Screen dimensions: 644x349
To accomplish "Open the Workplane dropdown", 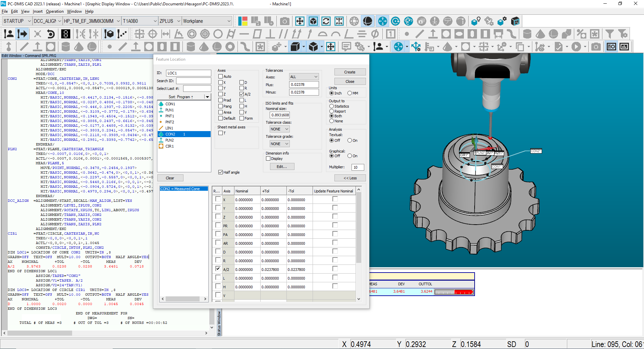I will (207, 21).
